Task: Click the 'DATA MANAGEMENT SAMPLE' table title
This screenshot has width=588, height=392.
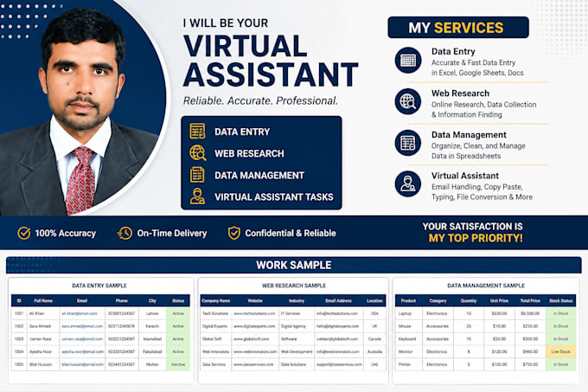Action: (486, 286)
